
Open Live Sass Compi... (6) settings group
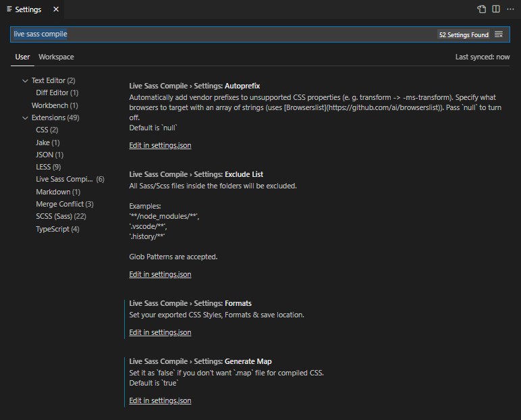pos(70,179)
